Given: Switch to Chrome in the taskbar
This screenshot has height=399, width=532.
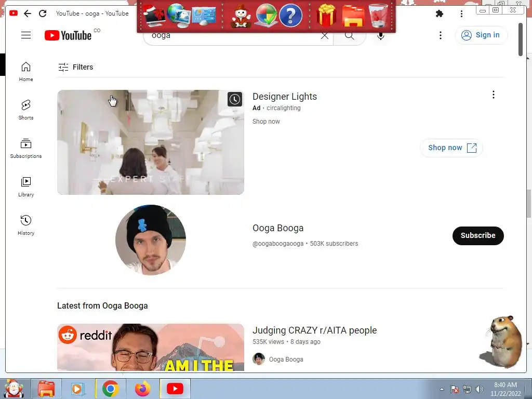Looking at the screenshot, I should point(110,389).
